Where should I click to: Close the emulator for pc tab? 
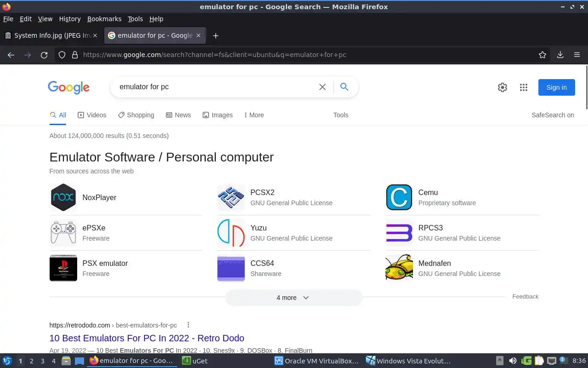pyautogui.click(x=198, y=35)
